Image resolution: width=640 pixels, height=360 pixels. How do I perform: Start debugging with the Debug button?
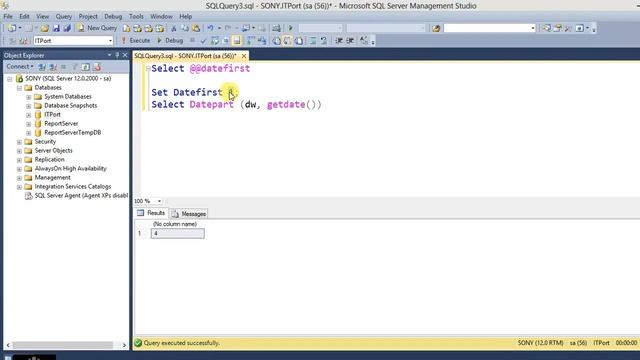coord(170,40)
